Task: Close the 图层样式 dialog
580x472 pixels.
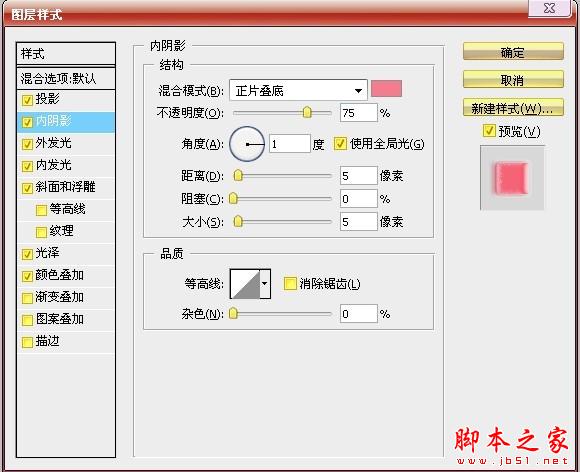Action: point(550,8)
